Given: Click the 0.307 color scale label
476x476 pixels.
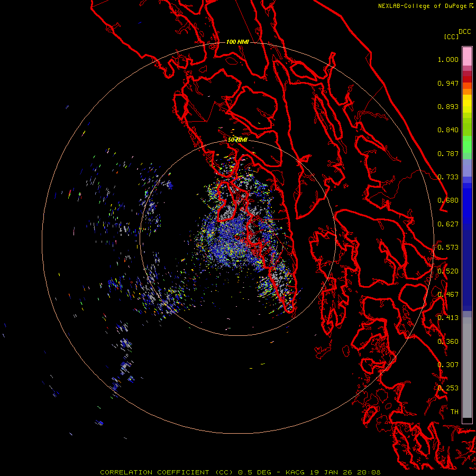Looking at the screenshot, I should (x=448, y=365).
